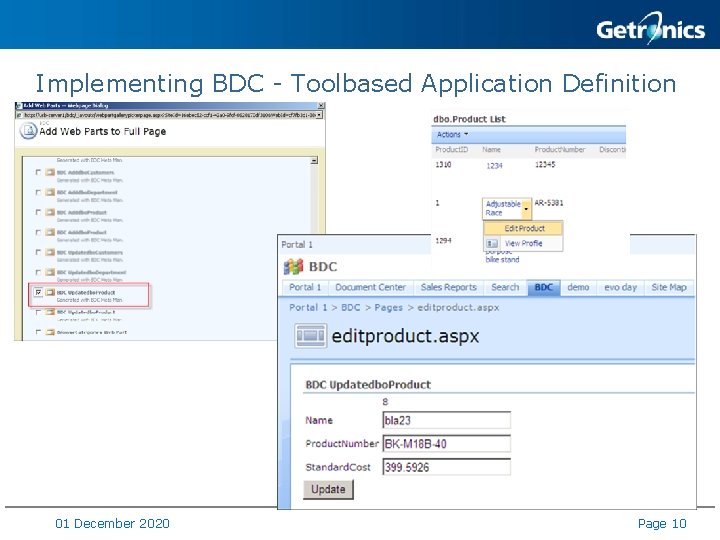720x540 pixels.
Task: Open the address bar dropdown in the dialog
Action: [319, 114]
